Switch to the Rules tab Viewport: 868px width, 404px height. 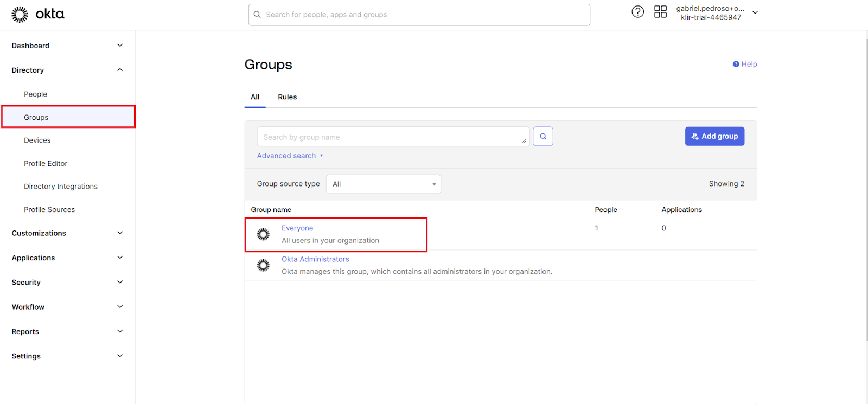tap(287, 97)
